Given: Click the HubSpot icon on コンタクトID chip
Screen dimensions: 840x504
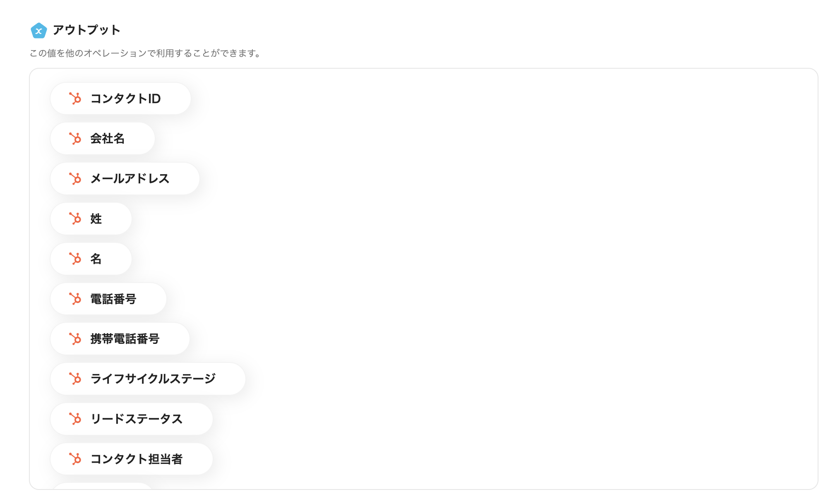Looking at the screenshot, I should point(76,98).
